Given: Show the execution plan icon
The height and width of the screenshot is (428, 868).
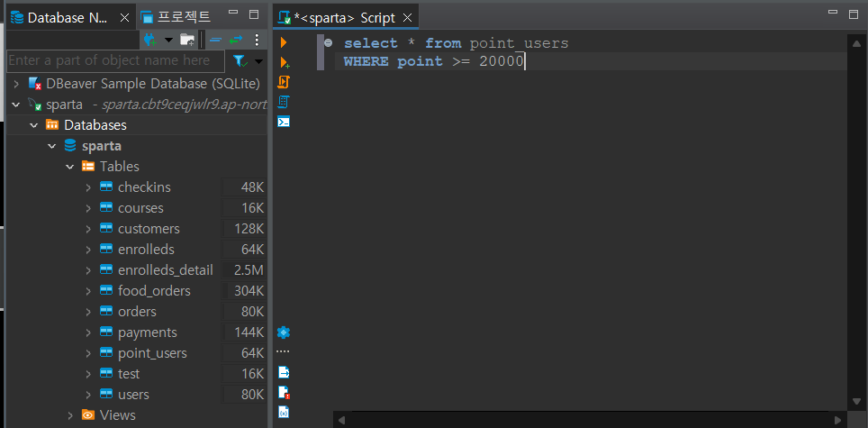Looking at the screenshot, I should coord(284,102).
